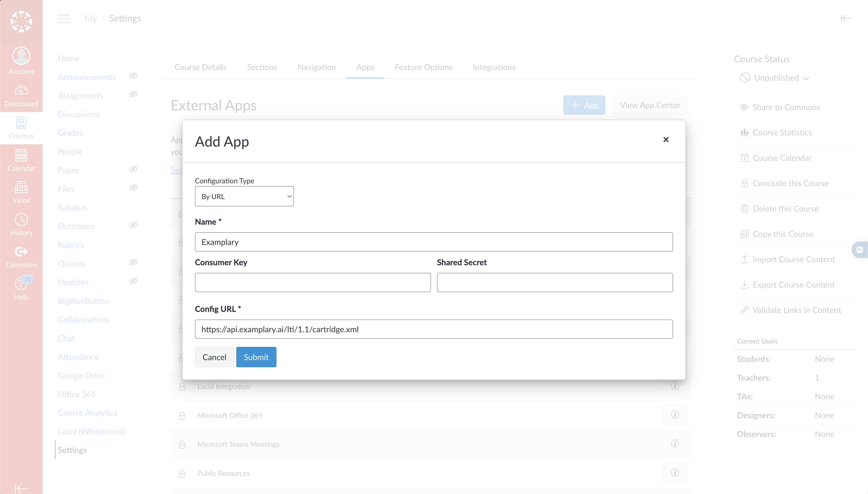
Task: Switch to the Integrations tab
Action: 494,67
